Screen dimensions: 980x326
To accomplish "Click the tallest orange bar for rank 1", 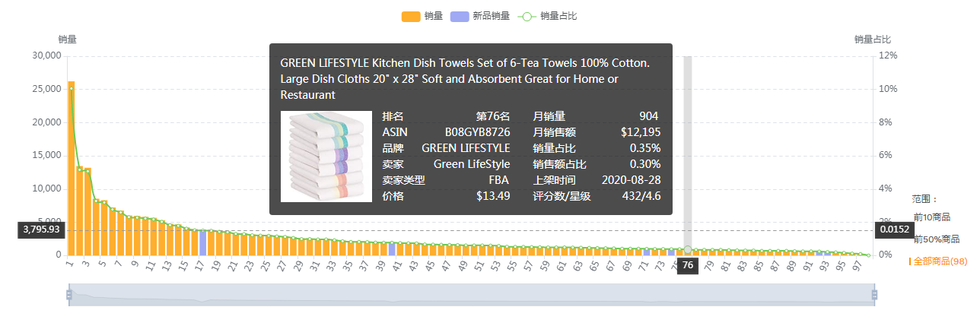I will click(x=72, y=168).
